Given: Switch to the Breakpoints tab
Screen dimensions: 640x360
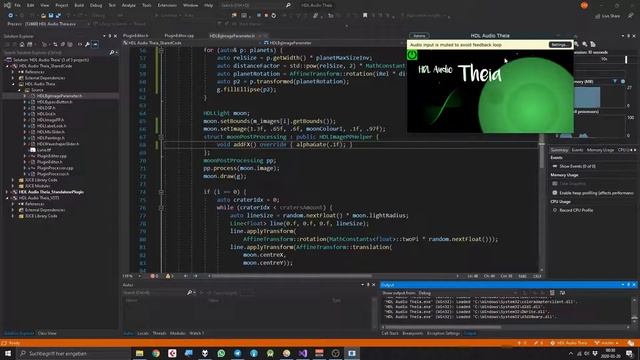Looking at the screenshot, I should point(412,333).
